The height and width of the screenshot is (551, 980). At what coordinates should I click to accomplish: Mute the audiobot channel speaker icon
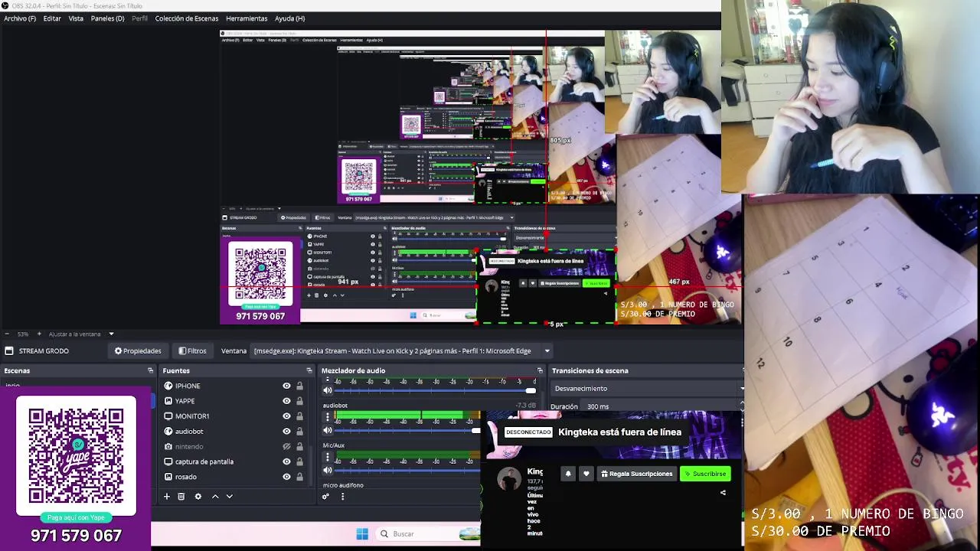tap(328, 430)
